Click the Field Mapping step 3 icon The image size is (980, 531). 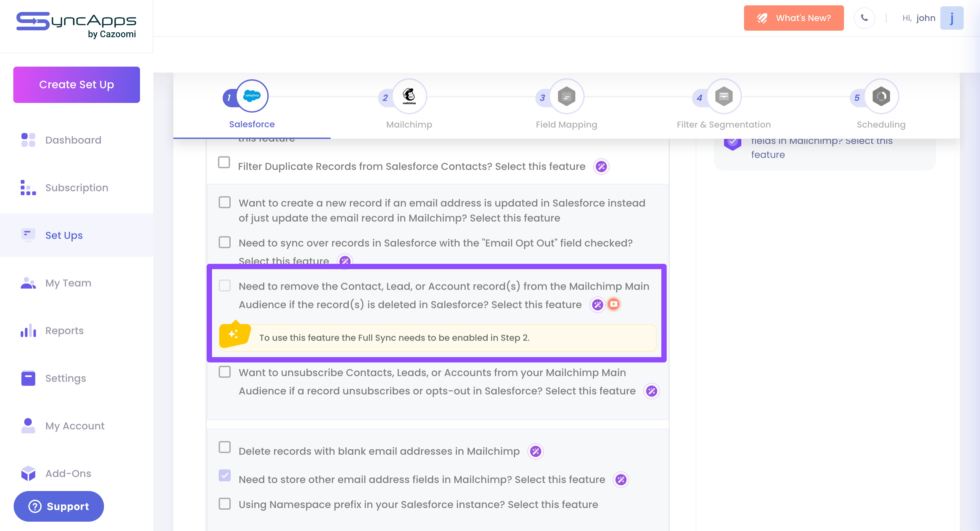(x=566, y=96)
